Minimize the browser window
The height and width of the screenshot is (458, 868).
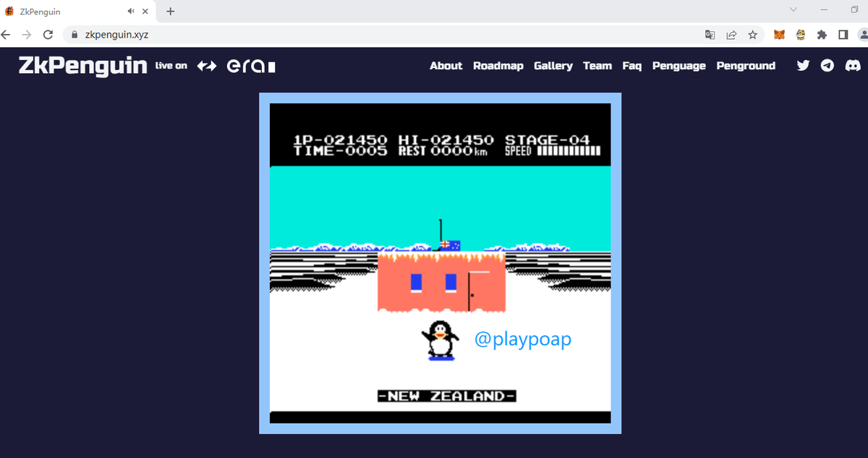(x=824, y=9)
